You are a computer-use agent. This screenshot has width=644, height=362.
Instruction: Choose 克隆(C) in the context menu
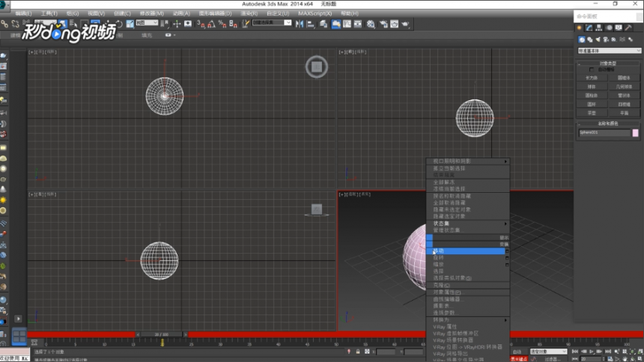pyautogui.click(x=468, y=285)
